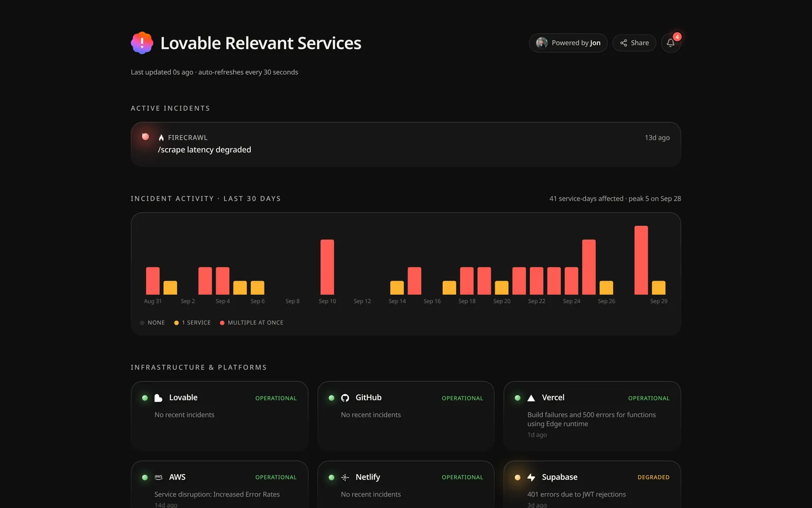The height and width of the screenshot is (508, 812).
Task: Click the Netlify service card title
Action: (368, 477)
